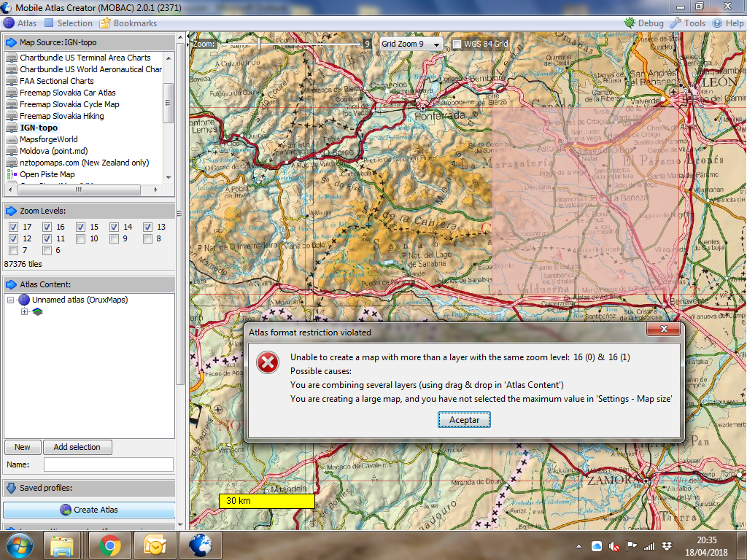Collapse the Unnamed atlas tree node

coord(10,300)
